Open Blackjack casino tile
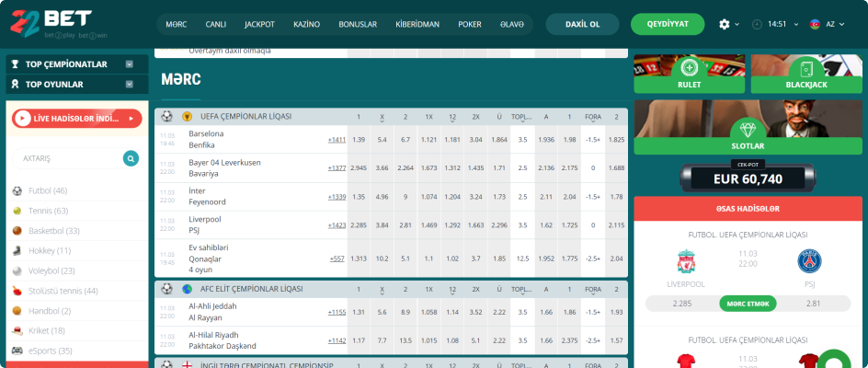The width and height of the screenshot is (868, 368). [x=806, y=74]
